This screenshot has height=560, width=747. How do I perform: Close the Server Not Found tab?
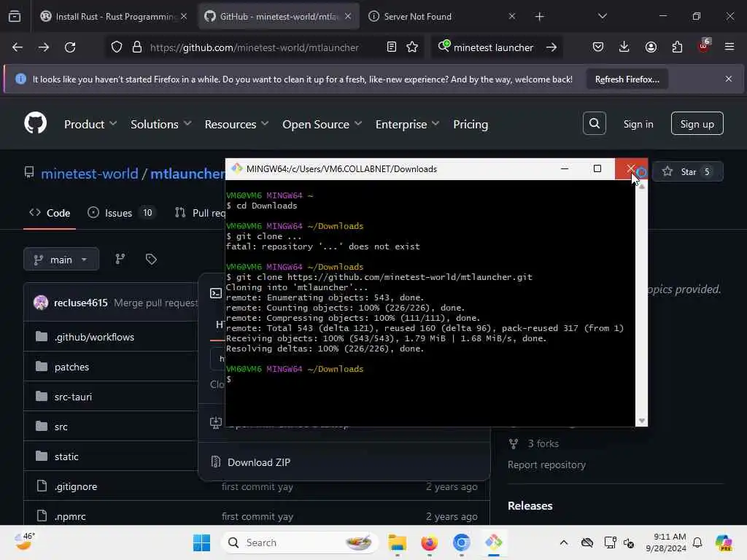click(x=511, y=17)
